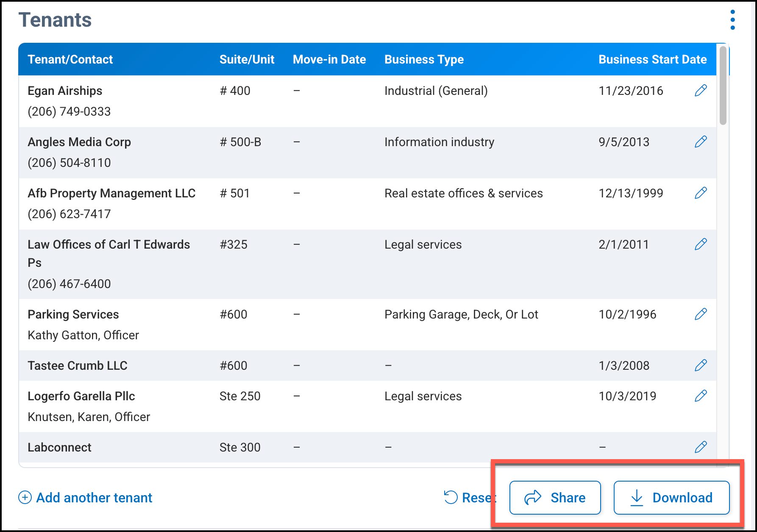The height and width of the screenshot is (532, 757).
Task: Select the Move-in Date column header
Action: [x=329, y=59]
